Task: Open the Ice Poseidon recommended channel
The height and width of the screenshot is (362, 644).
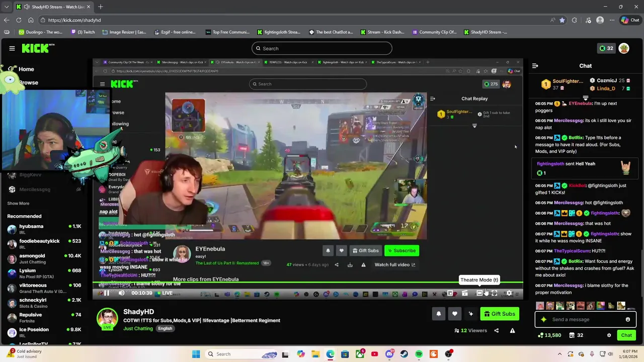Action: [x=44, y=332]
